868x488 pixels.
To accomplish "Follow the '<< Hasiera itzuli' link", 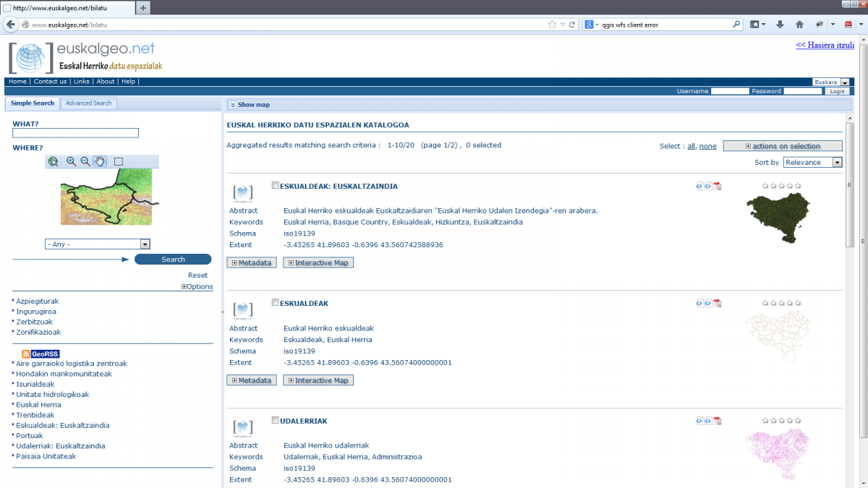I will point(825,45).
